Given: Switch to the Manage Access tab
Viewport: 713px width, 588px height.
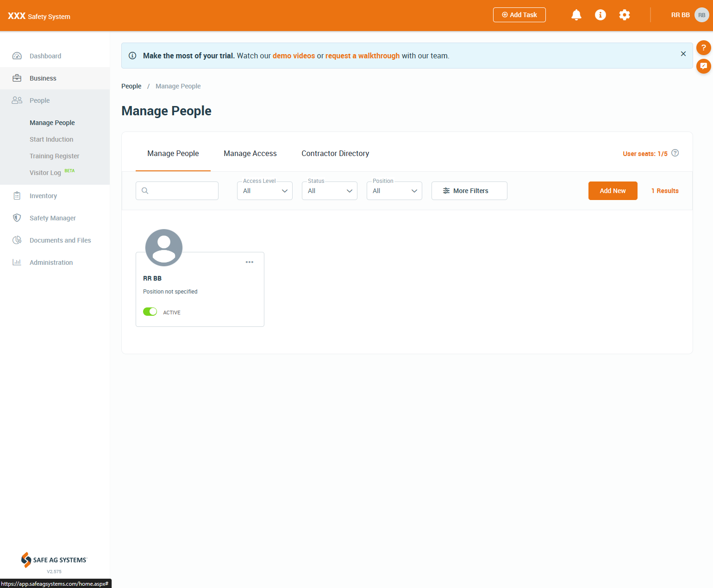Looking at the screenshot, I should coord(250,153).
